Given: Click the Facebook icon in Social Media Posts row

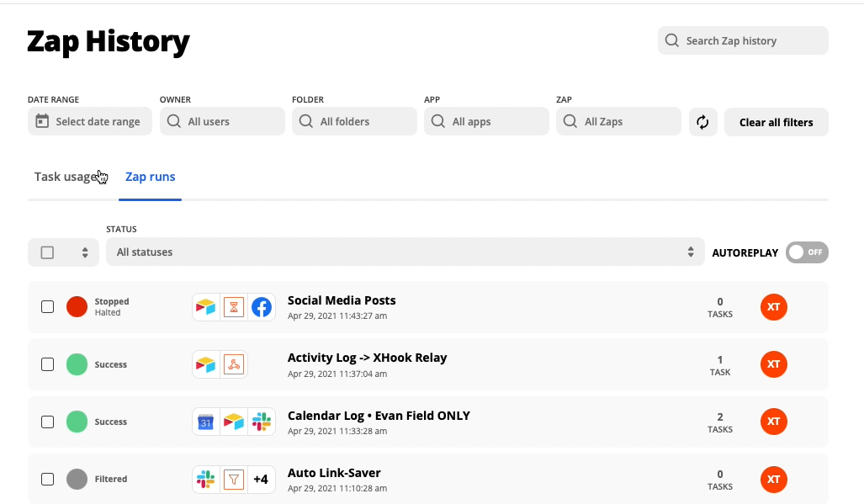Looking at the screenshot, I should (262, 307).
